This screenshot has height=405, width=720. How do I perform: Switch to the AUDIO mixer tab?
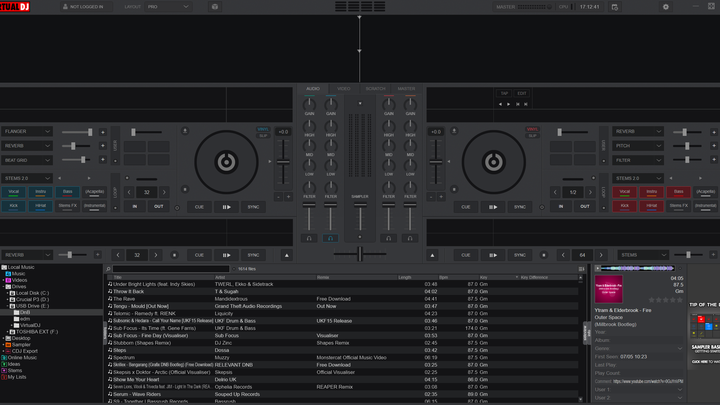click(313, 89)
